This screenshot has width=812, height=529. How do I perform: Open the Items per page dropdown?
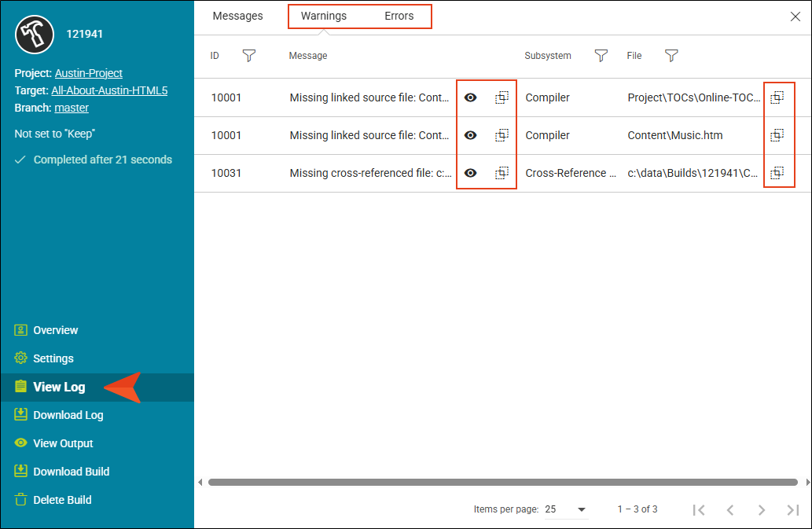click(x=566, y=509)
